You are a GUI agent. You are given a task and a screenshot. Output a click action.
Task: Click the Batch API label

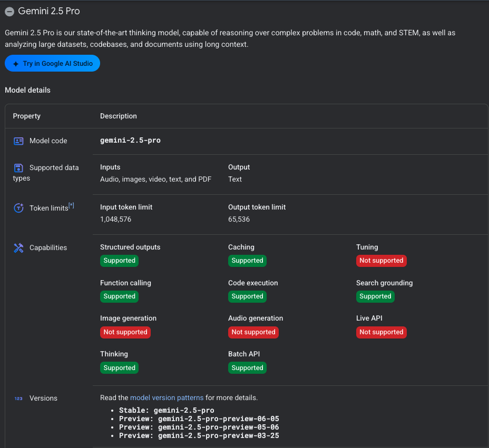[244, 354]
